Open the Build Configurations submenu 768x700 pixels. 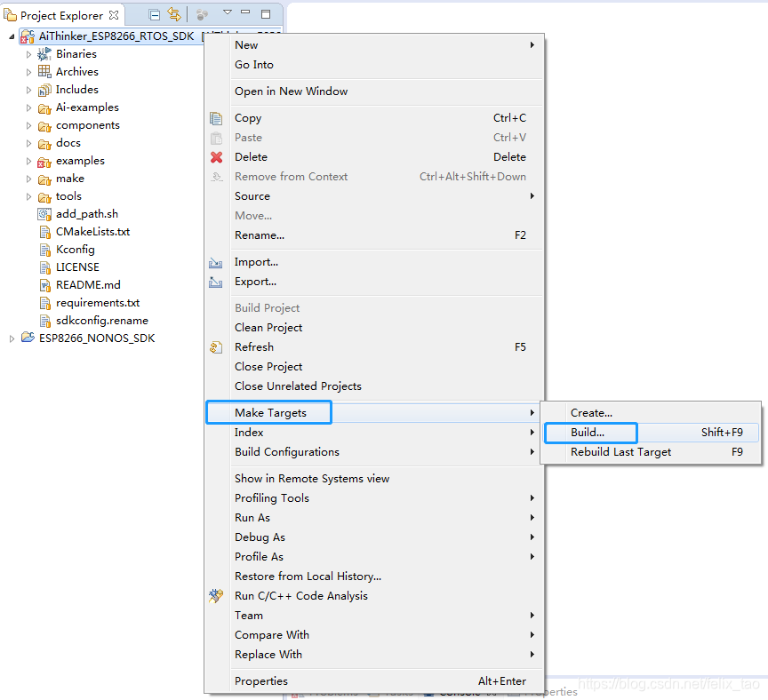tap(375, 452)
